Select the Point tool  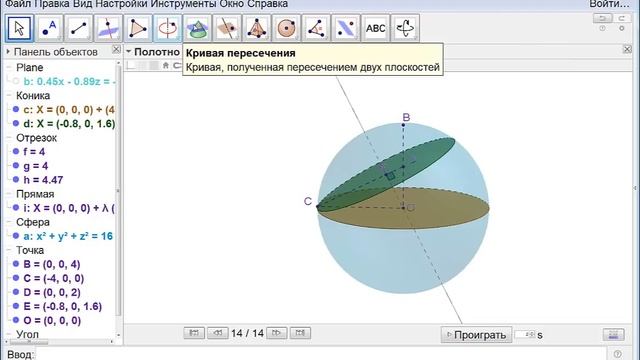point(49,28)
